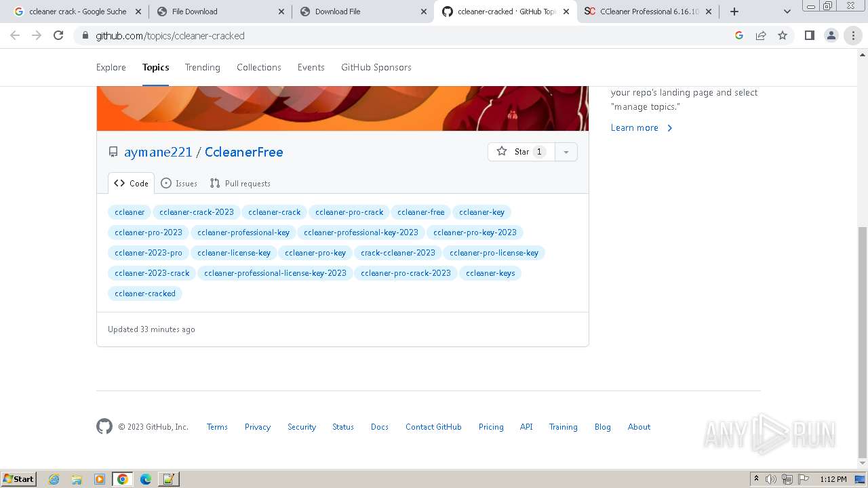Open the notepad taskbar icon
The image size is (868, 488).
[168, 479]
